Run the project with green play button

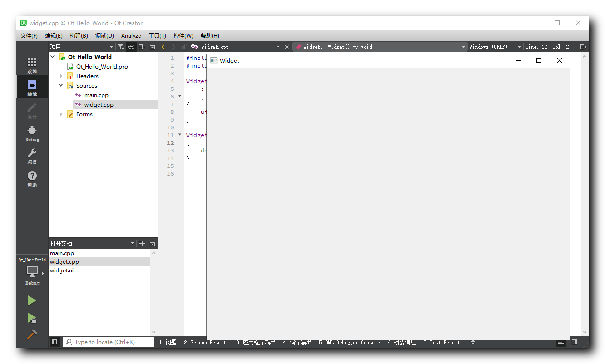(x=32, y=300)
